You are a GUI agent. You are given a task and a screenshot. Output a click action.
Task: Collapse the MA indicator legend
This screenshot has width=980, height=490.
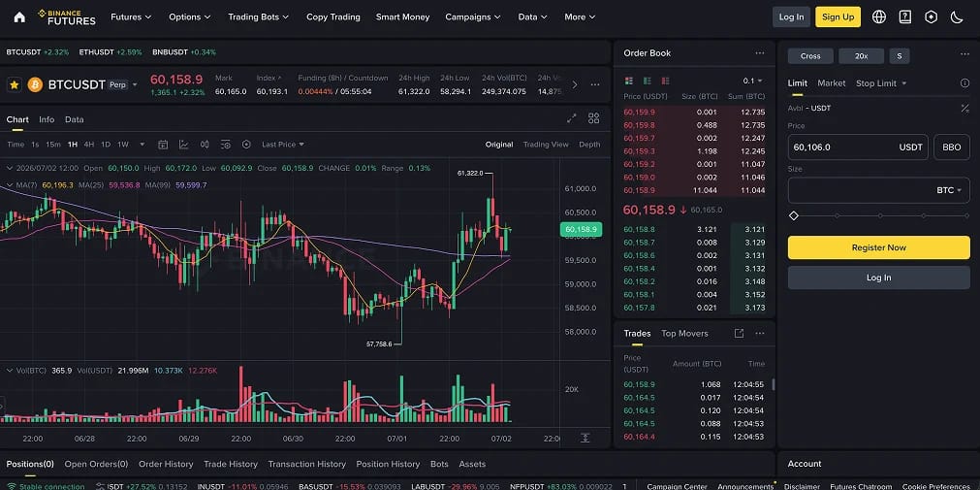(x=10, y=185)
